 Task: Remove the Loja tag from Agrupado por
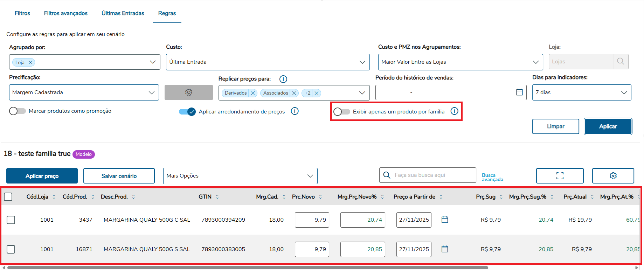tap(30, 62)
